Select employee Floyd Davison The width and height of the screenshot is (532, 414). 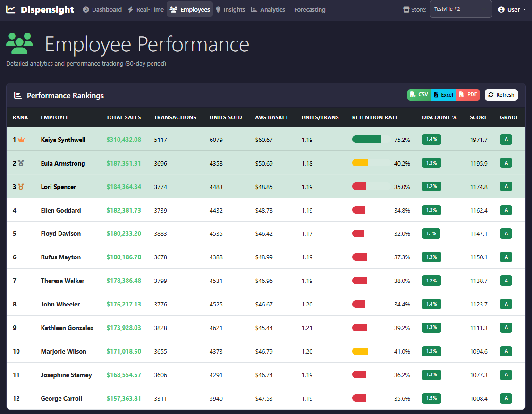click(x=61, y=233)
